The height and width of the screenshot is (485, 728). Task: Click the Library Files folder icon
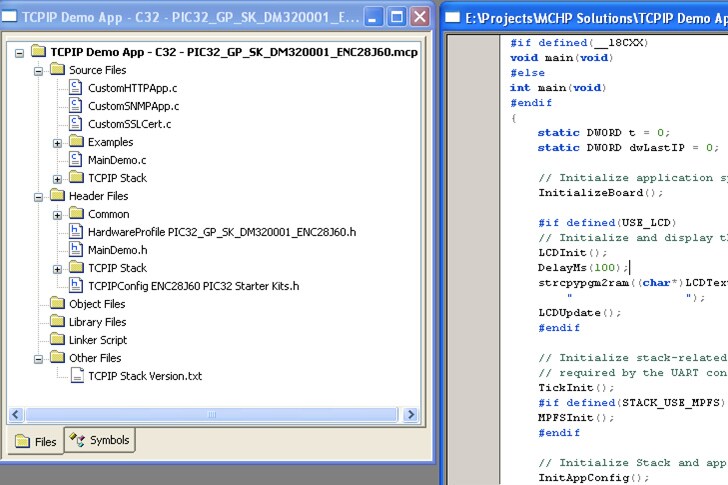[x=58, y=321]
